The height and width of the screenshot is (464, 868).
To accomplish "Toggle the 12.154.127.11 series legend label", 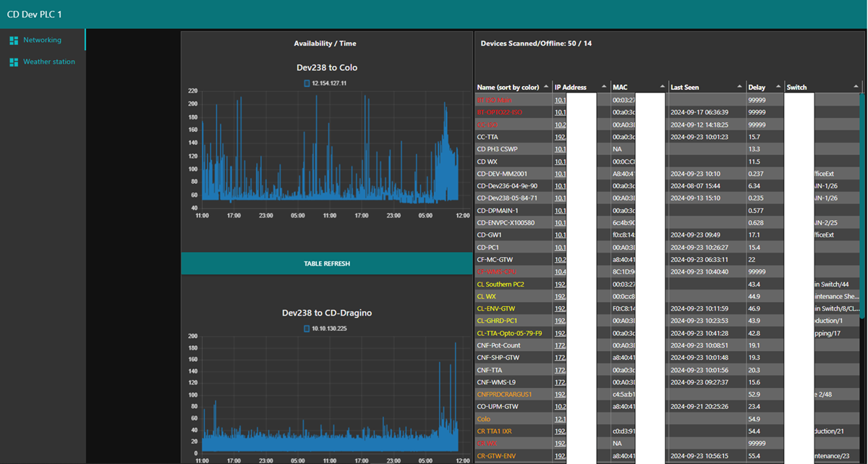I will point(329,83).
